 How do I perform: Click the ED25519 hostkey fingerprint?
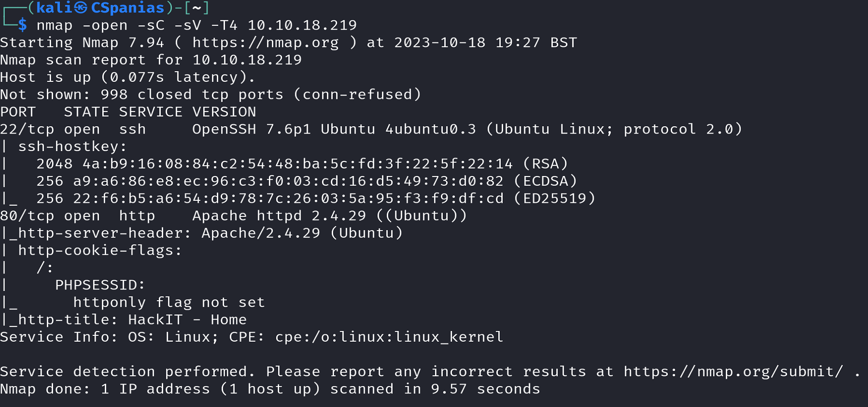[x=288, y=199]
